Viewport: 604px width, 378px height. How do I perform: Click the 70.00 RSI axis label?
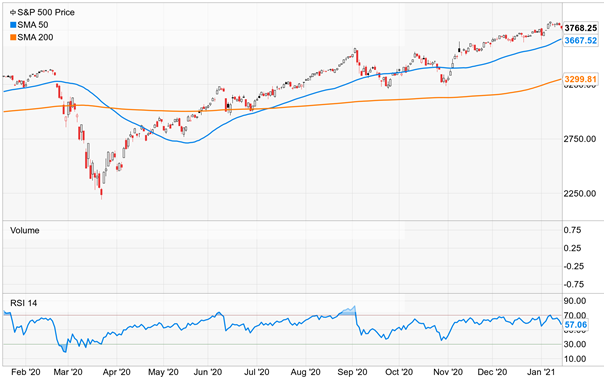[575, 316]
